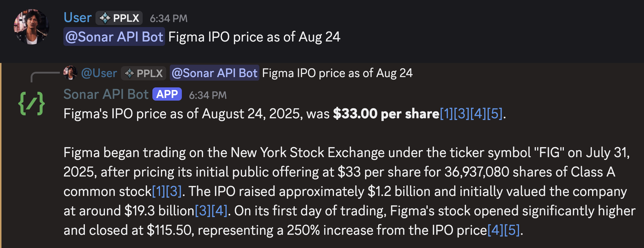Click the @User mention in the reply preview
Screen dimensions: 644x248
[99, 73]
